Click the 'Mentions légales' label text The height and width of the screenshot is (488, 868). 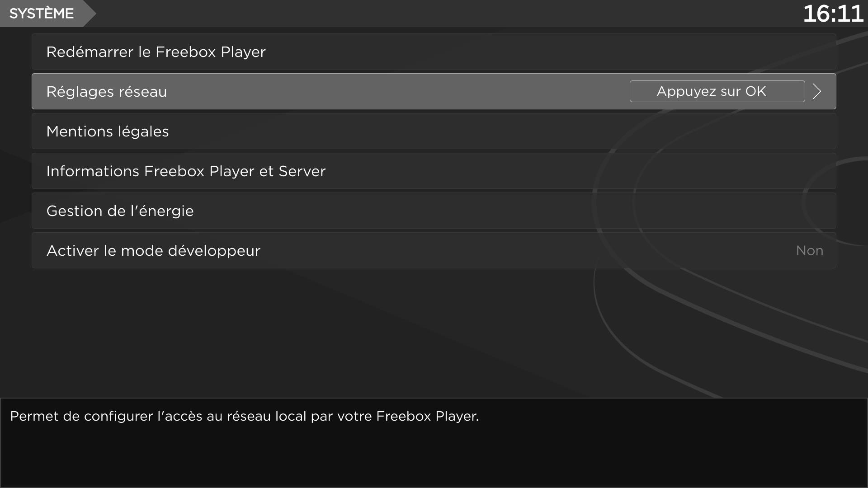(108, 131)
